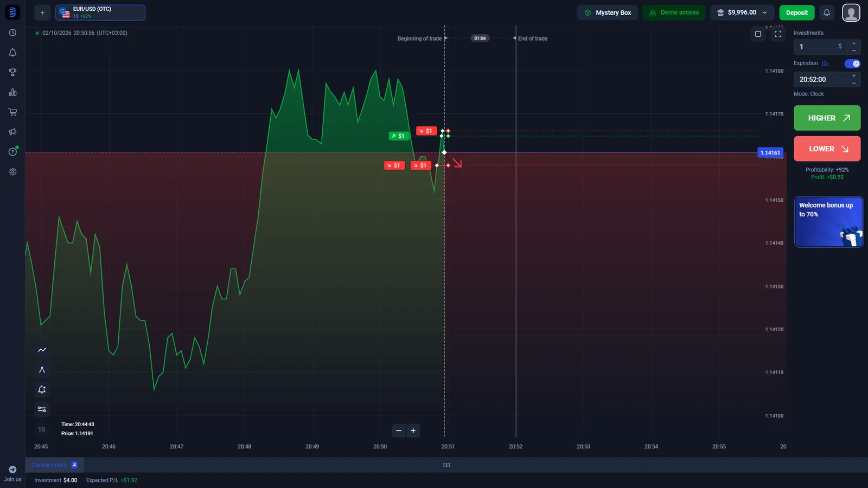Viewport: 868px width, 488px height.
Task: Select the line chart type icon
Action: point(42,350)
